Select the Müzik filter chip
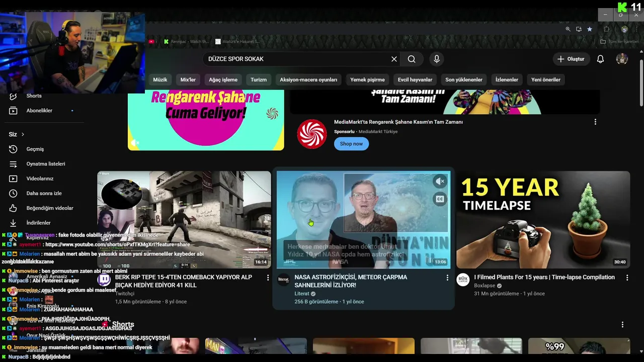This screenshot has width=644, height=362. point(160,79)
